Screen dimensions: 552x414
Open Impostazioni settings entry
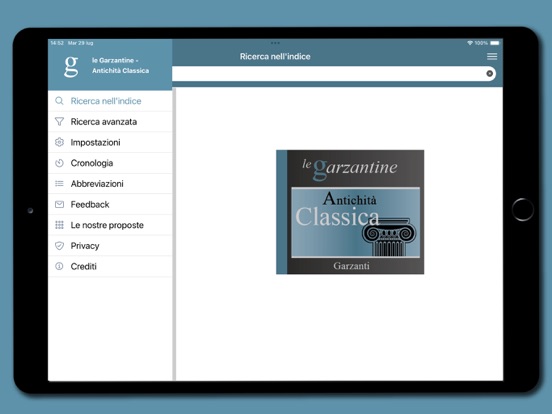[x=110, y=142]
